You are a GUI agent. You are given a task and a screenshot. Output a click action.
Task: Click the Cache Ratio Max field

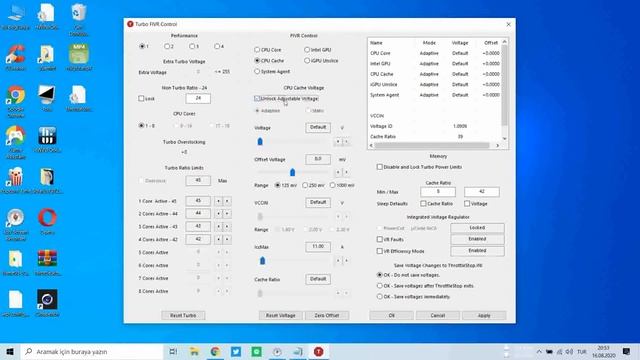(482, 191)
